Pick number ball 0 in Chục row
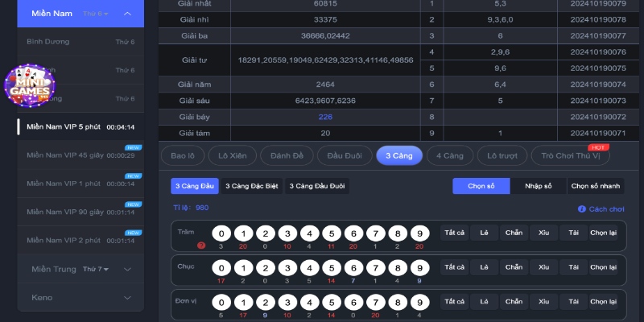The width and height of the screenshot is (644, 322). (221, 268)
